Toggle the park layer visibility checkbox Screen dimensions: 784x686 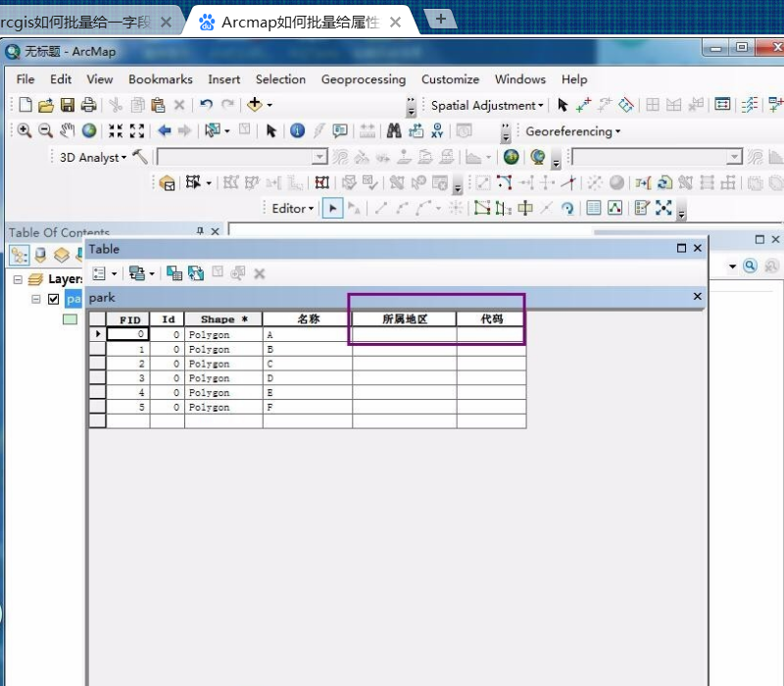pos(54,299)
